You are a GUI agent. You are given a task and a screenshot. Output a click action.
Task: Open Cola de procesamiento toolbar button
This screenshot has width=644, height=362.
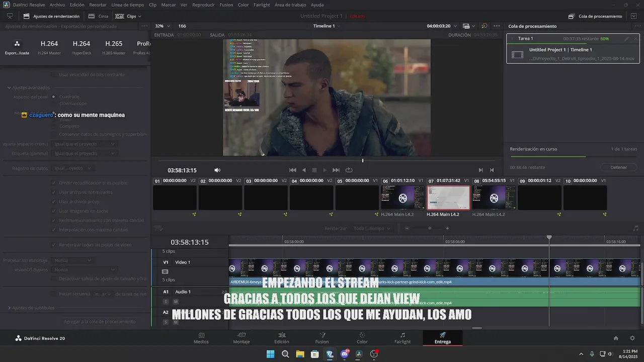click(595, 16)
